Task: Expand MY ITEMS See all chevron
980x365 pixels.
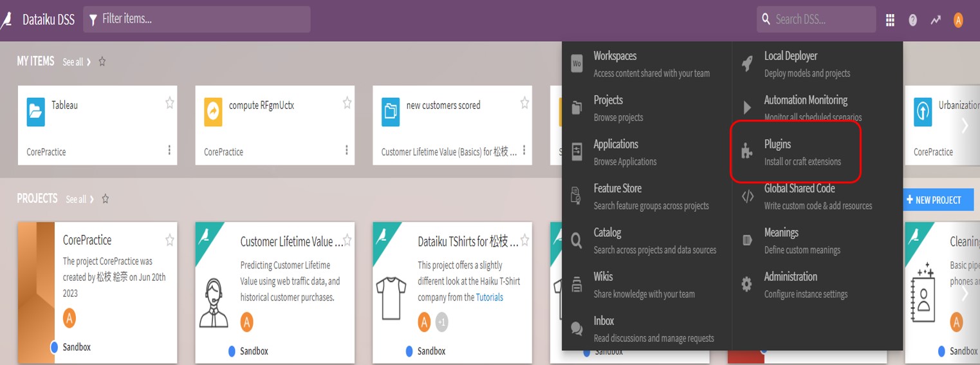Action: tap(88, 62)
